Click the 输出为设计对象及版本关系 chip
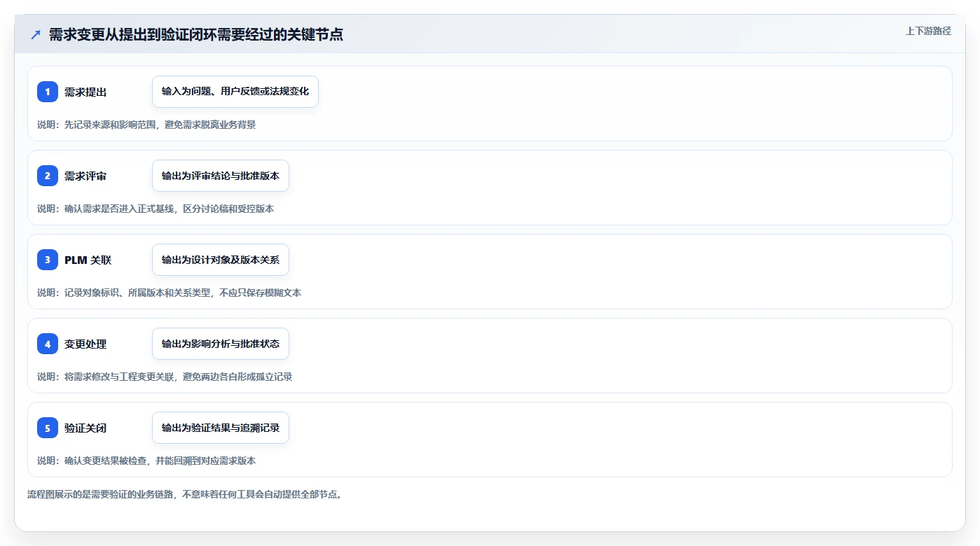This screenshot has width=980, height=546. [221, 260]
